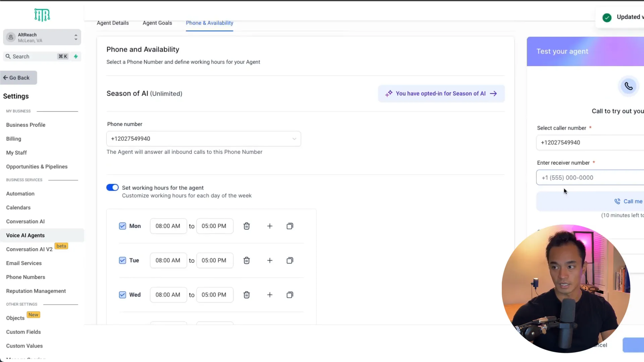Image resolution: width=644 pixels, height=362 pixels.
Task: Add another time slot for Tuesday
Action: tap(270, 260)
